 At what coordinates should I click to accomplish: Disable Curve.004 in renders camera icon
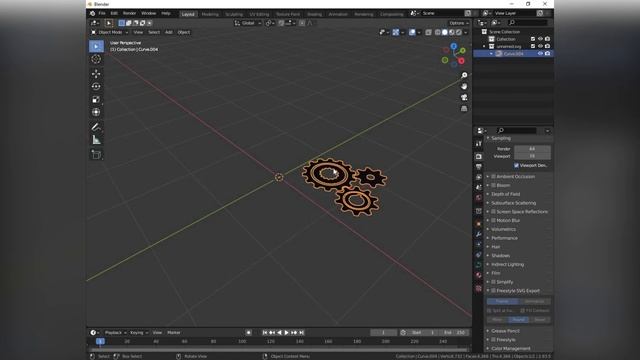[x=547, y=53]
